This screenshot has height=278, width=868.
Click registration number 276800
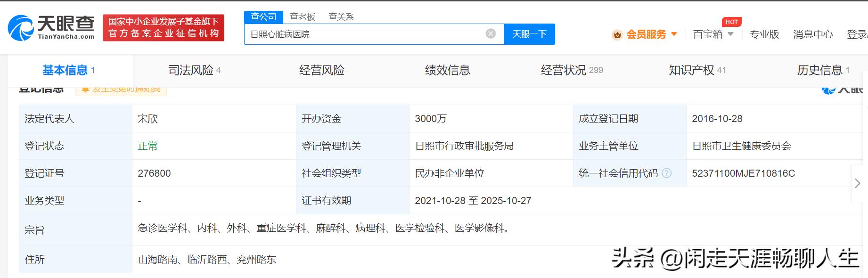coord(154,173)
